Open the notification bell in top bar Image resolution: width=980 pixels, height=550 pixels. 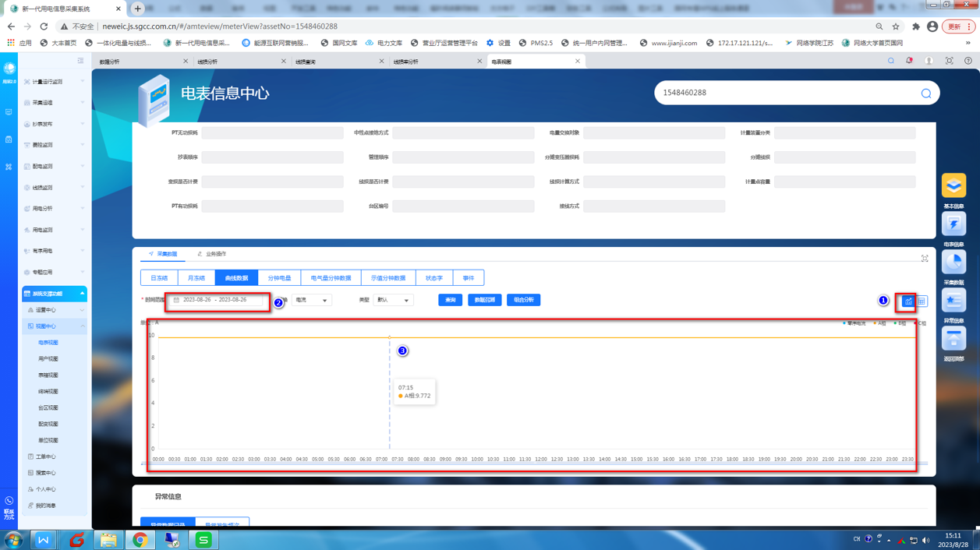click(909, 61)
